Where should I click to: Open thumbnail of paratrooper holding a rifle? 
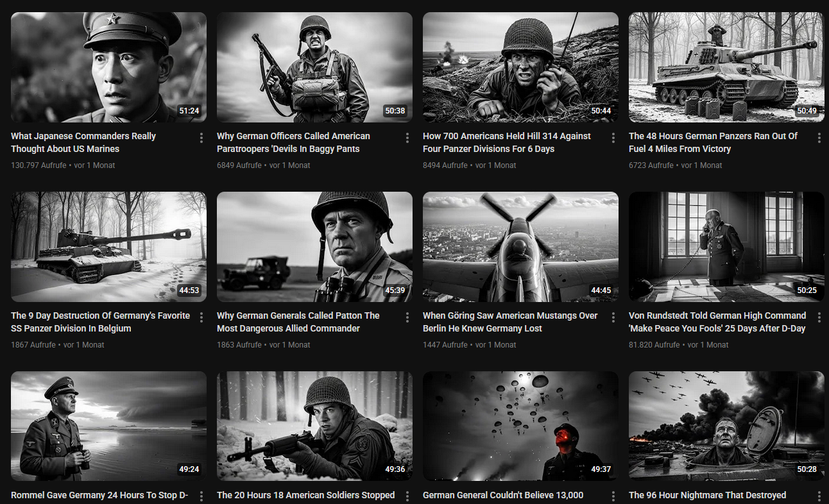314,67
